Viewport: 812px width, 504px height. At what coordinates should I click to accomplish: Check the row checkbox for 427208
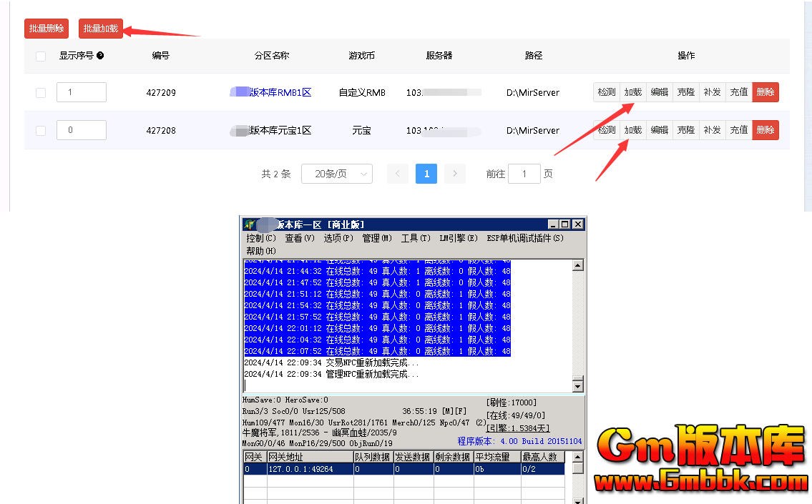click(41, 131)
